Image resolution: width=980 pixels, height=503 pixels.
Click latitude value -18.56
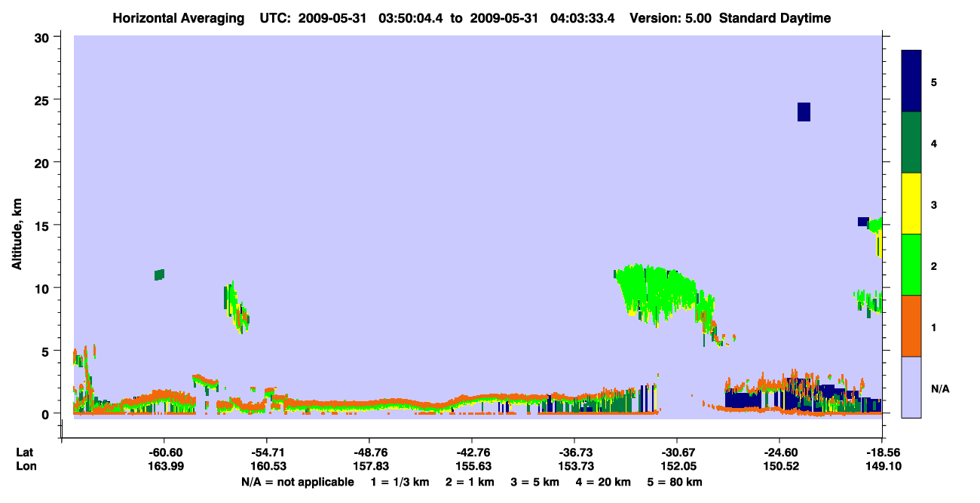(x=881, y=452)
